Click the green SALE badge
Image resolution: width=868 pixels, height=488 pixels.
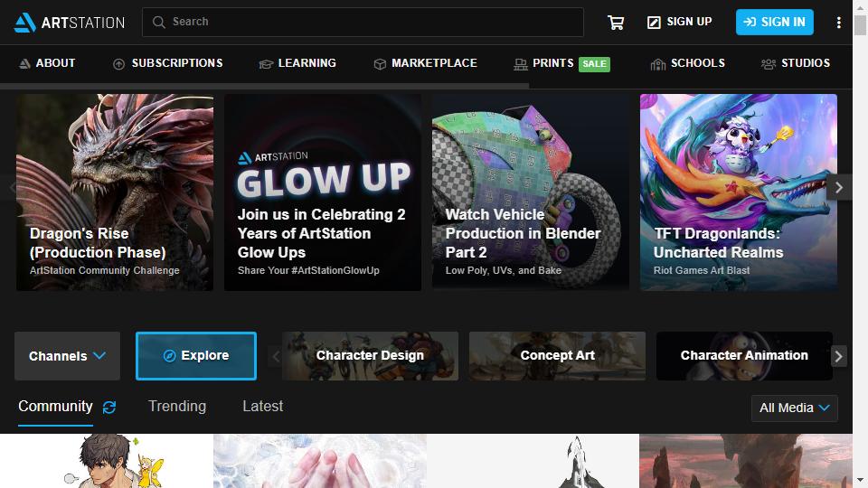click(x=594, y=64)
